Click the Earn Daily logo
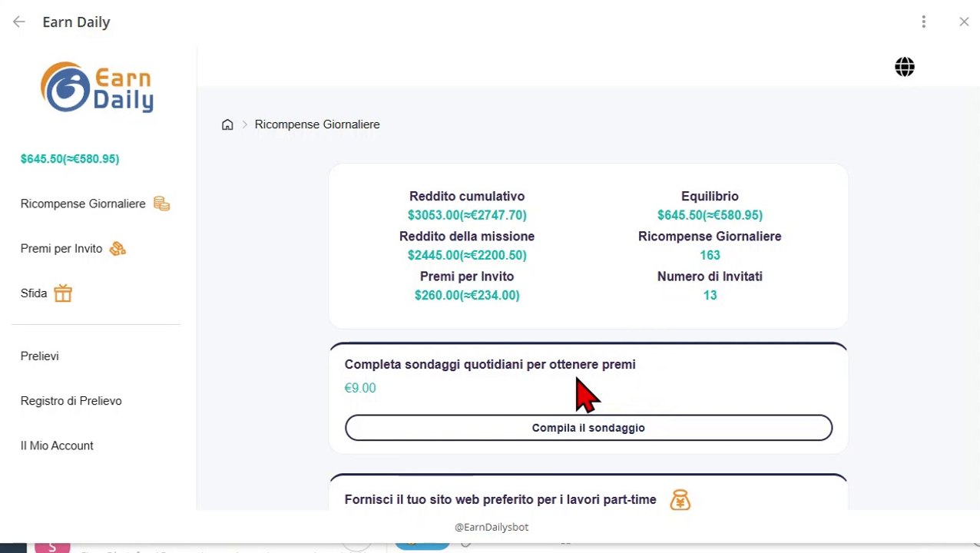Screen dimensions: 980x553 (98, 88)
